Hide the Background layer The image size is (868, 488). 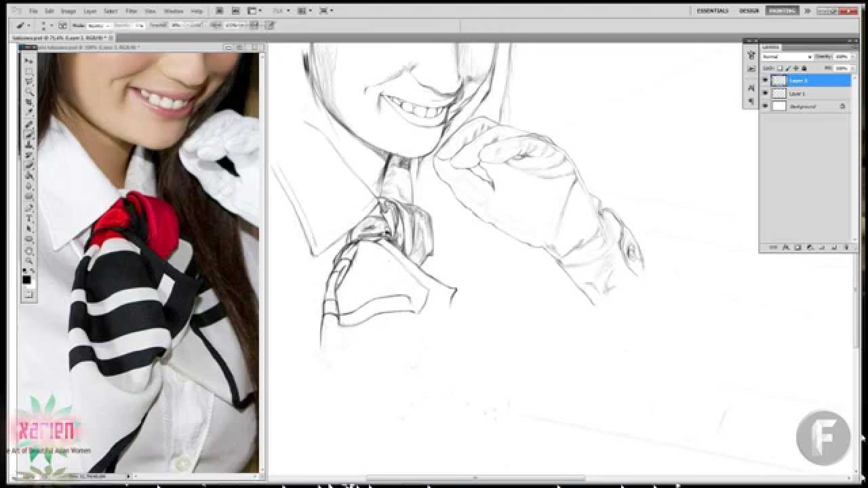pos(766,106)
